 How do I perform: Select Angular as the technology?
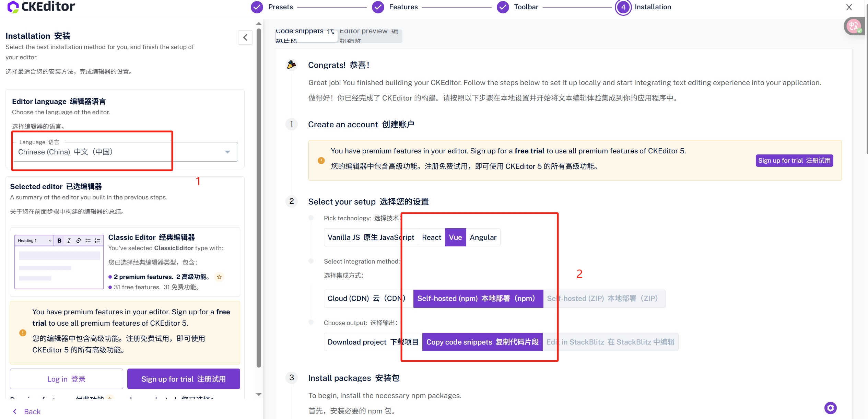pos(483,237)
